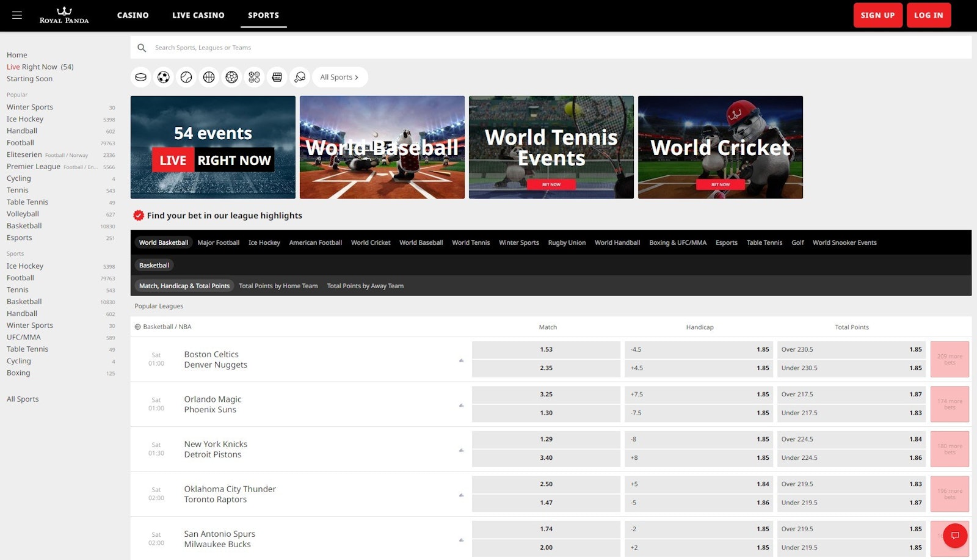Select the ice hockey puck icon
The height and width of the screenshot is (560, 977).
[x=141, y=77]
